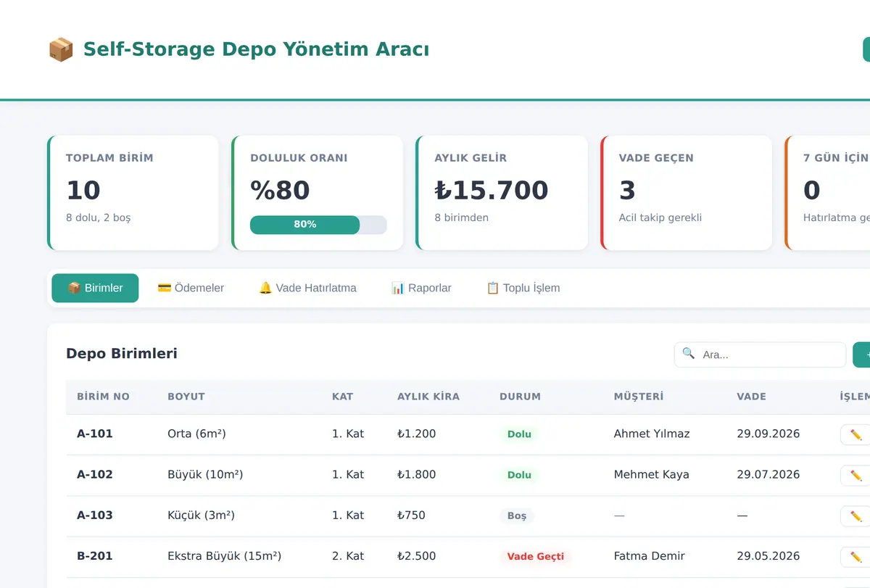Click customer name Mehmet Kaya
Image resolution: width=870 pixels, height=588 pixels.
click(x=652, y=474)
